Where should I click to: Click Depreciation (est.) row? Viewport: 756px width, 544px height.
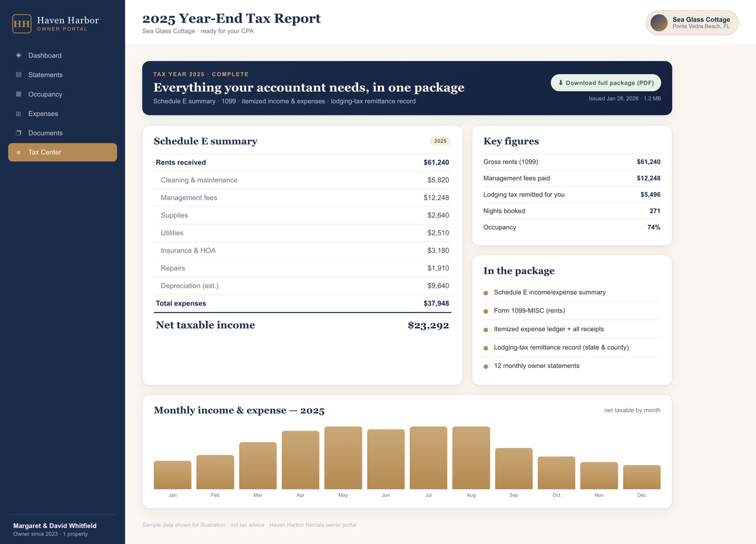(x=302, y=286)
